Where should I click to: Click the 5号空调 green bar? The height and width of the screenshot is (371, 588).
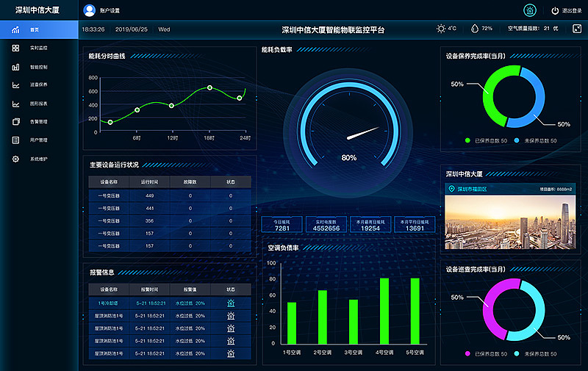pos(415,311)
